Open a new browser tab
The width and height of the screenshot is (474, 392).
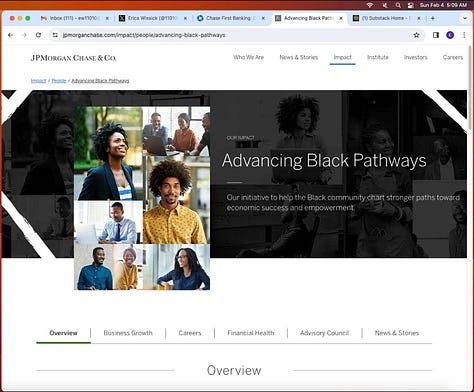433,18
